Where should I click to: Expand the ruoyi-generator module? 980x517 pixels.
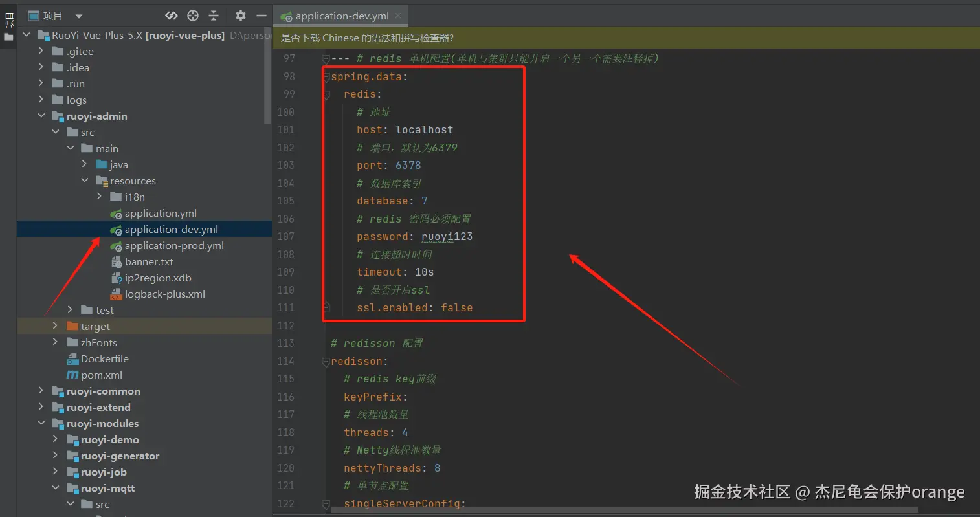tap(55, 456)
